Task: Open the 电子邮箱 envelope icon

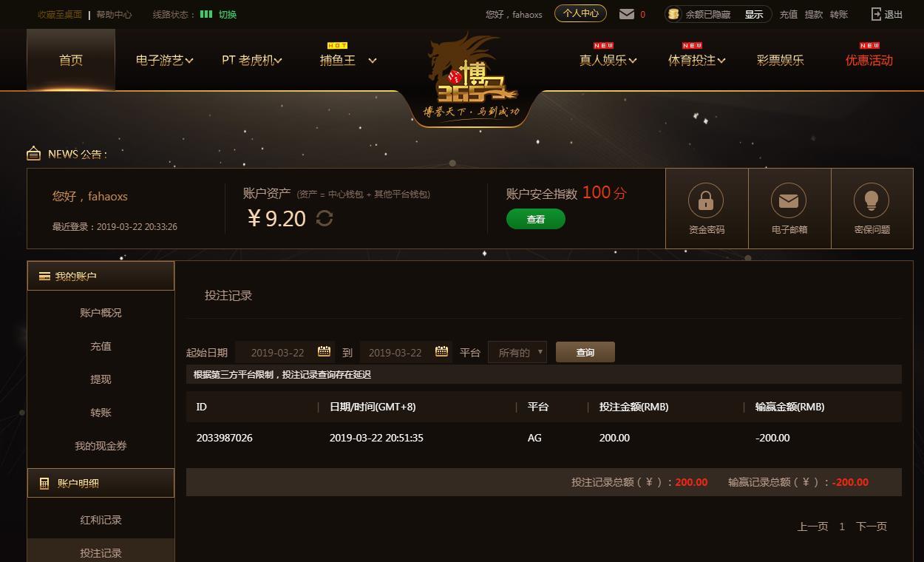Action: pos(789,200)
